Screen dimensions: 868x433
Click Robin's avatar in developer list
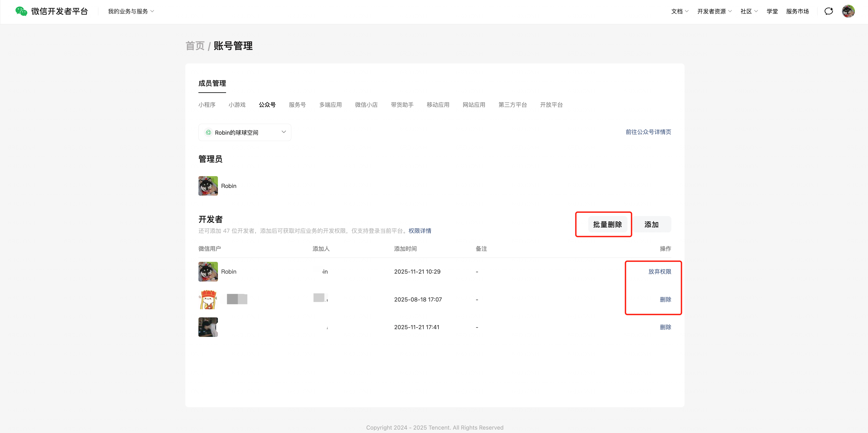pos(208,271)
